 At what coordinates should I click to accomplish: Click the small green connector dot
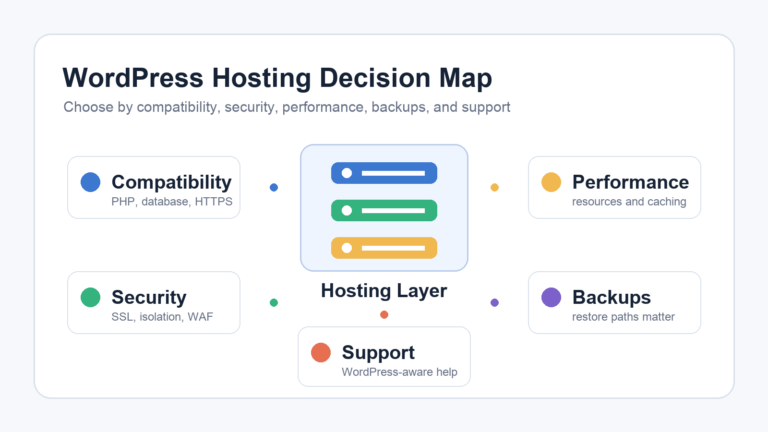(x=274, y=303)
